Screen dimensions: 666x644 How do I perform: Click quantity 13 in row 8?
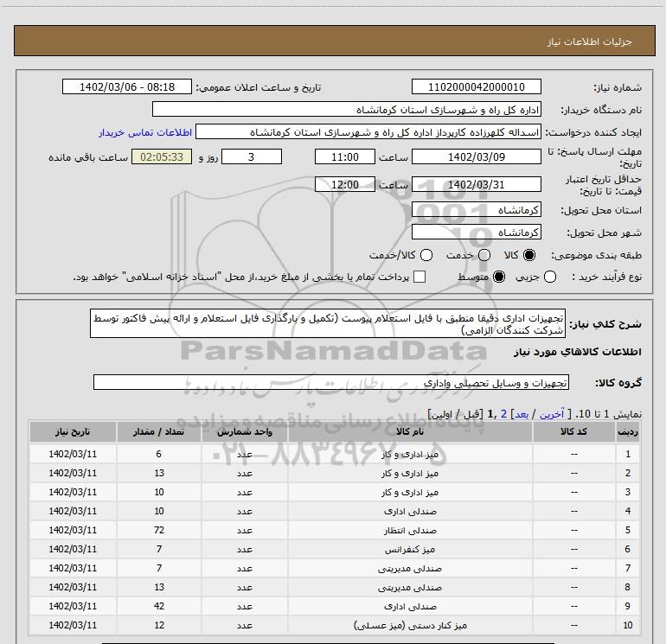[159, 587]
